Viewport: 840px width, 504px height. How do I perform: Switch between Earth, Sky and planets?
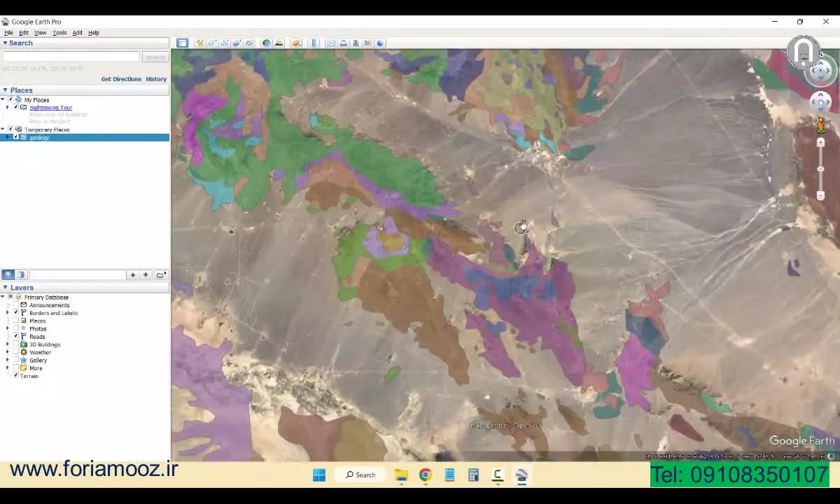(x=296, y=43)
